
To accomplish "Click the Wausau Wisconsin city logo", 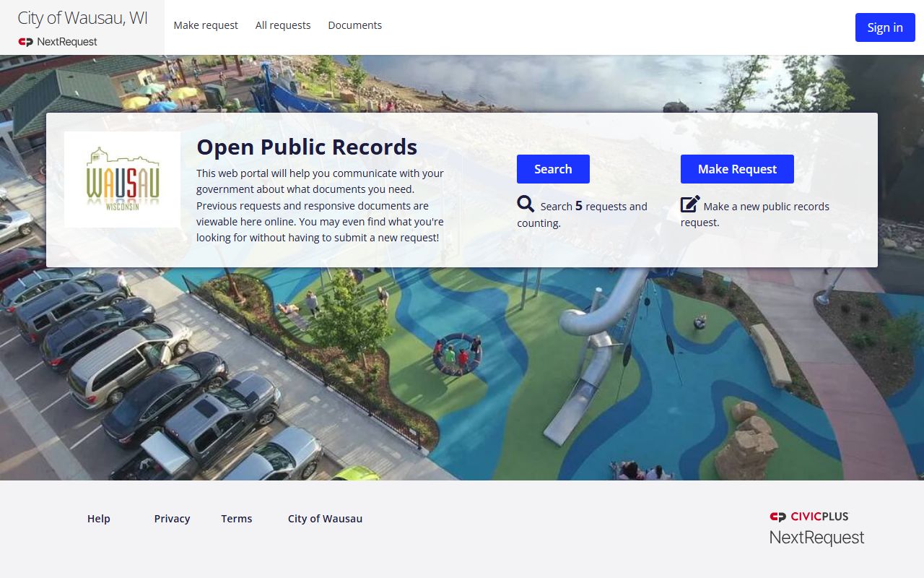I will 122,179.
